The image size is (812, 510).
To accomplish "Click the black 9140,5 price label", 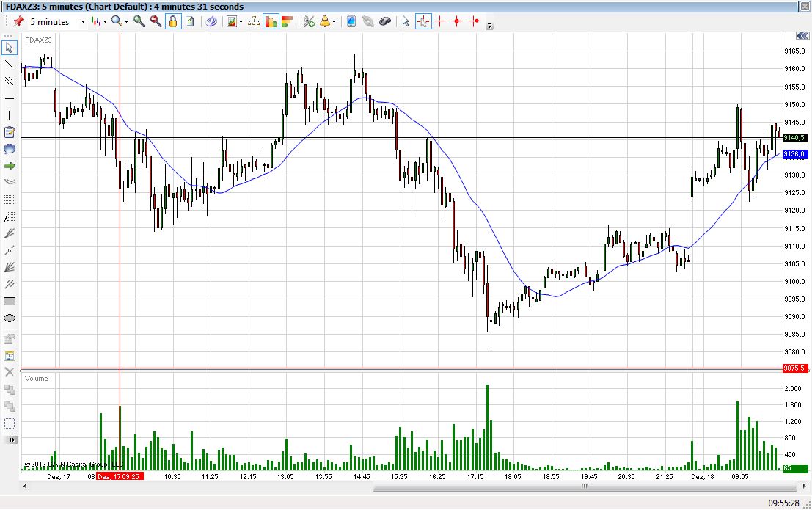I will (x=795, y=138).
